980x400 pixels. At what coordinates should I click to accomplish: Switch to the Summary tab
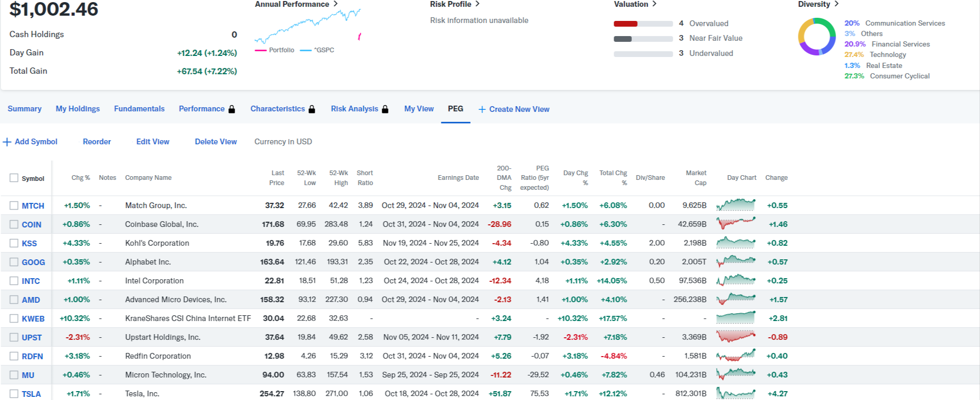pos(25,109)
